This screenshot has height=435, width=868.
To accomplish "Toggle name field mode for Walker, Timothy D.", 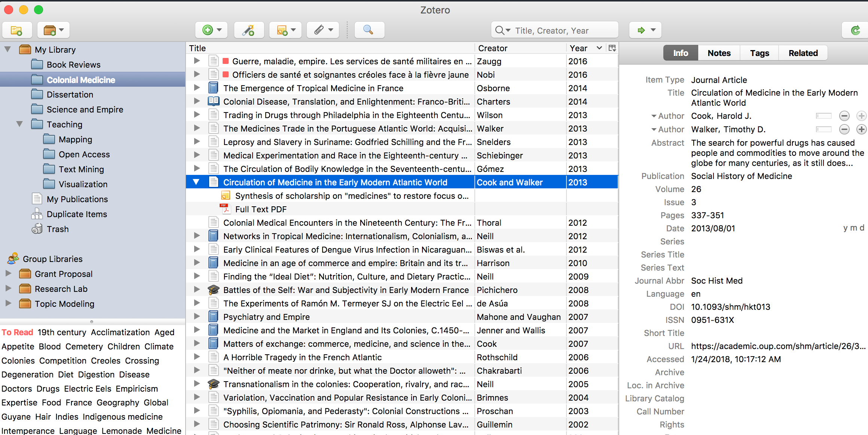I will [823, 129].
